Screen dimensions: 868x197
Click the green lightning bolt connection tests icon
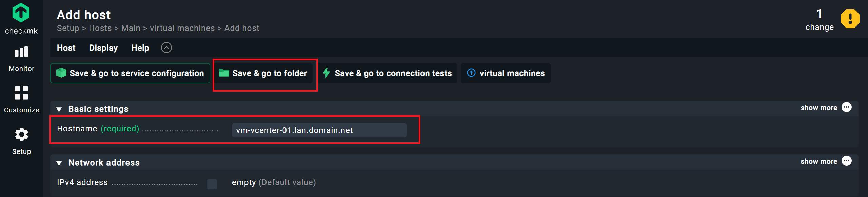click(327, 73)
